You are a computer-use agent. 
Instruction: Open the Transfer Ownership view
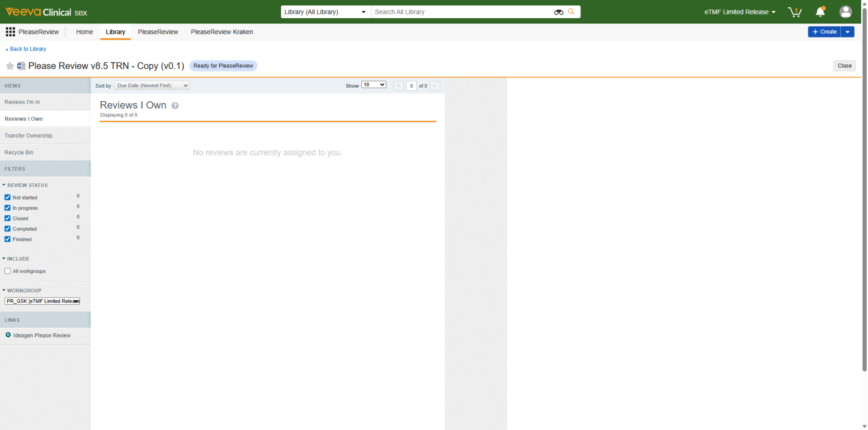tap(45, 136)
